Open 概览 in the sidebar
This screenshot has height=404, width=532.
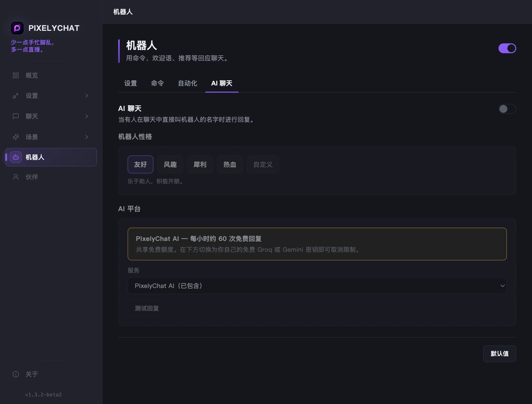(51, 75)
